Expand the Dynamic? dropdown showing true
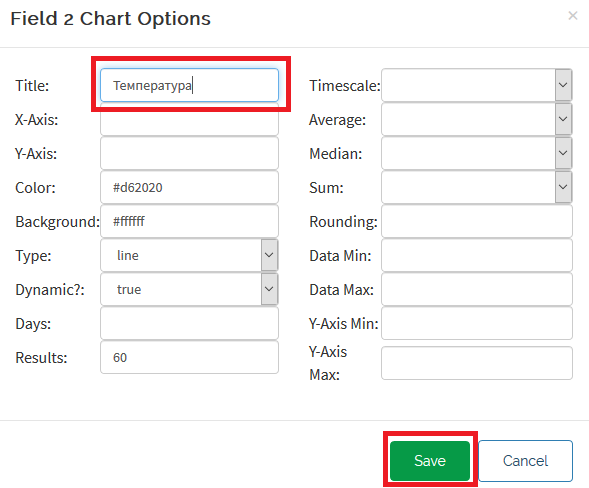 [189, 289]
